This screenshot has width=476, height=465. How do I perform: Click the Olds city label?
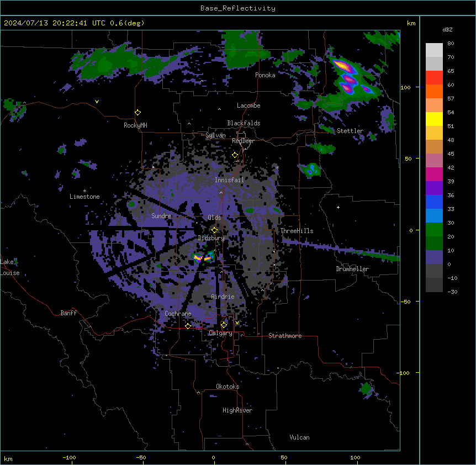pyautogui.click(x=214, y=218)
